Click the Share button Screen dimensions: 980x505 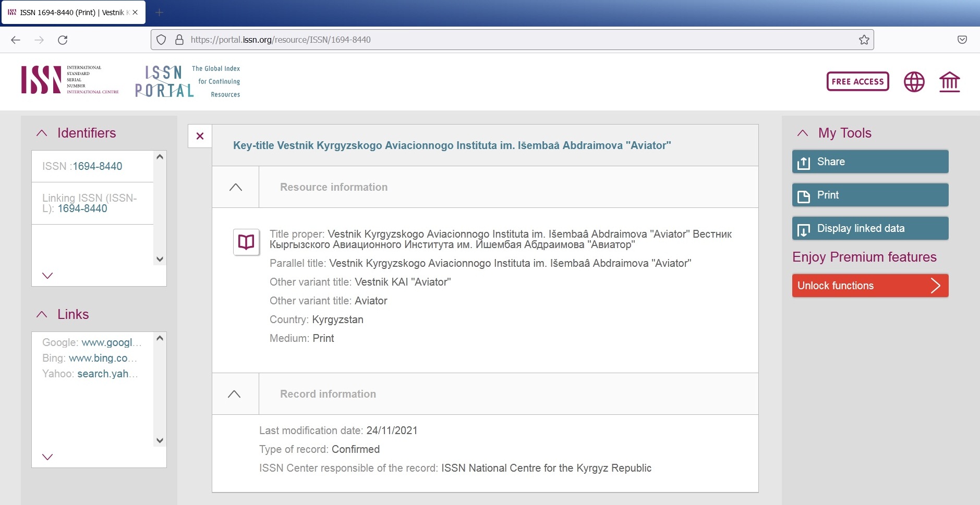[x=870, y=162]
